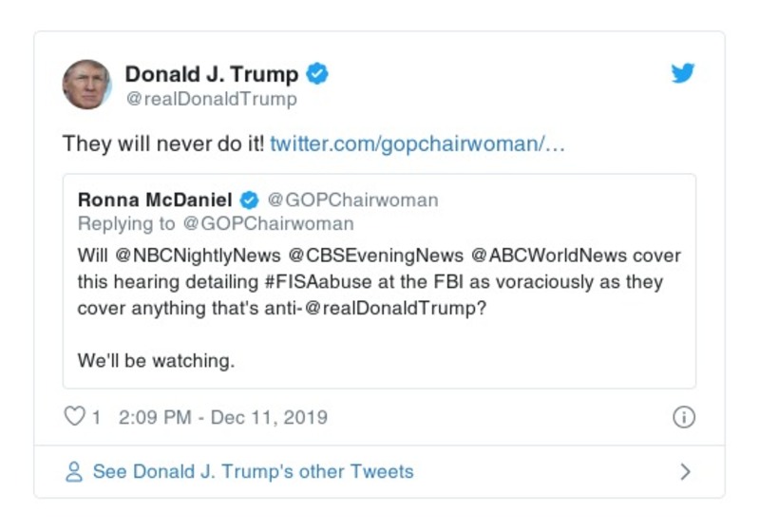Click the Twitter bird logo
Image resolution: width=759 pixels, height=532 pixels.
pos(683,73)
